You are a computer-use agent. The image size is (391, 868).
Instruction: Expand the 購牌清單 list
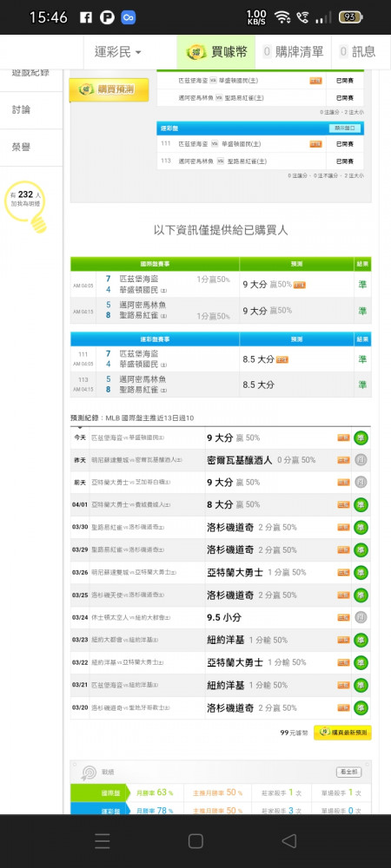tap(293, 52)
